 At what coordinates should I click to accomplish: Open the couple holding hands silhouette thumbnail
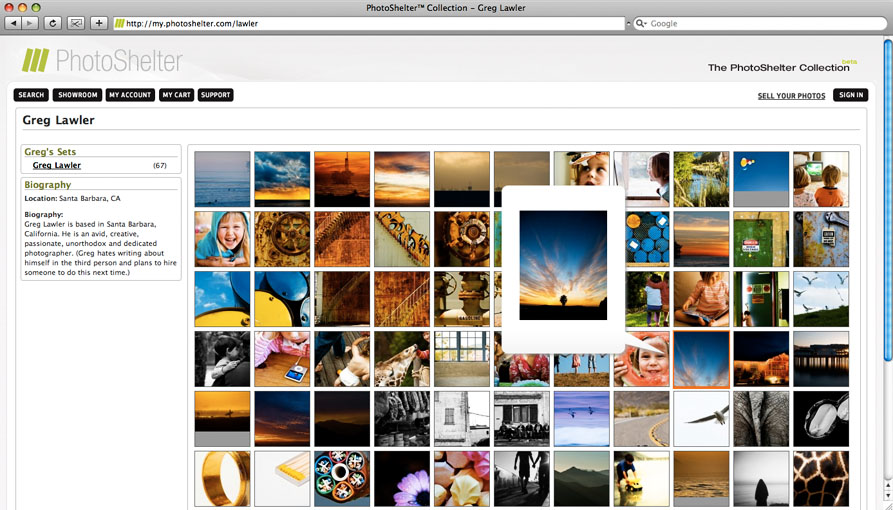[522, 479]
